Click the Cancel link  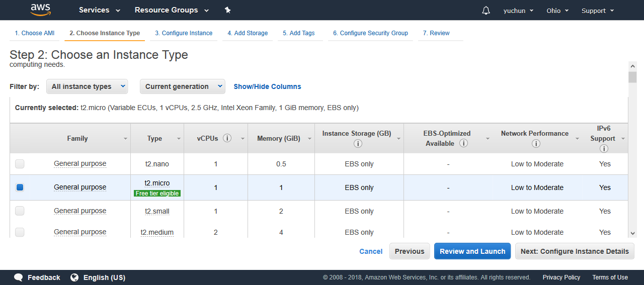371,251
